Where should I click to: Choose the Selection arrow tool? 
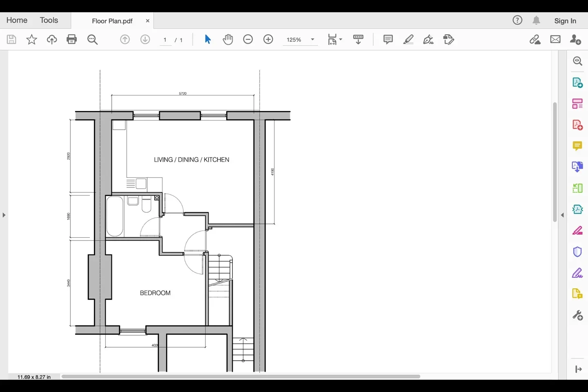click(207, 39)
